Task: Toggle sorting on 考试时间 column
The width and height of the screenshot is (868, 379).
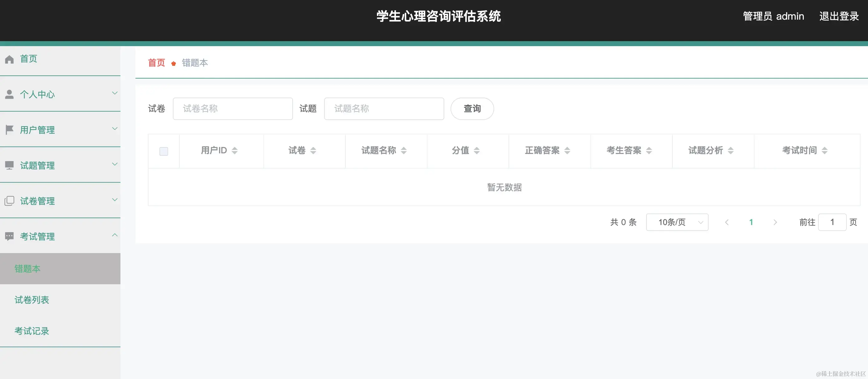Action: [x=825, y=151]
